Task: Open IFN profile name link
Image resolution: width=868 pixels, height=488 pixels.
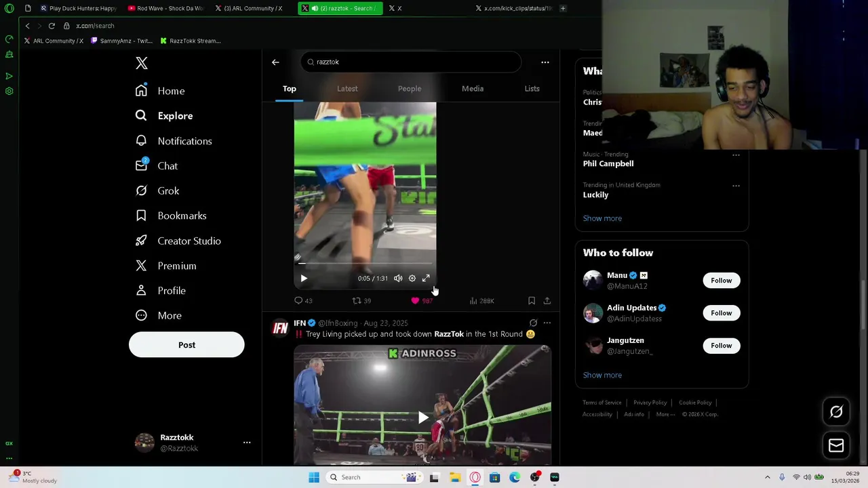Action: (300, 323)
